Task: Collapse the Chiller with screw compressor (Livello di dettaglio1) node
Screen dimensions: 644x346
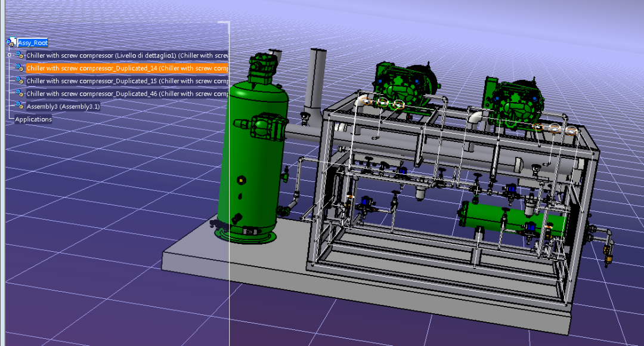Action: pos(10,55)
